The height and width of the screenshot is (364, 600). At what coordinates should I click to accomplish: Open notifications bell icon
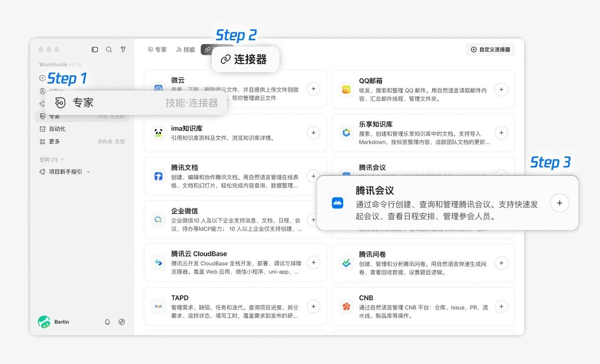coord(107,322)
